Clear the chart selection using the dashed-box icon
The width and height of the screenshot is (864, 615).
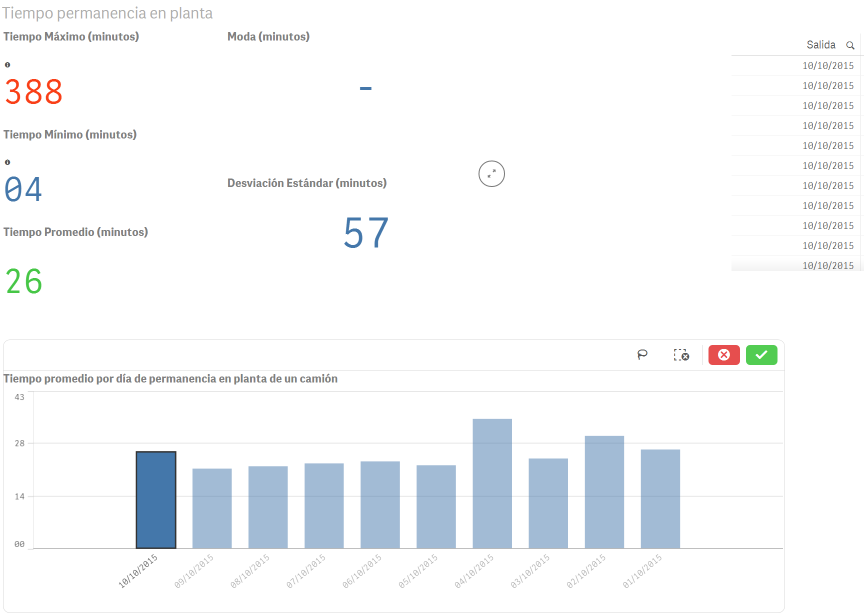pos(681,355)
